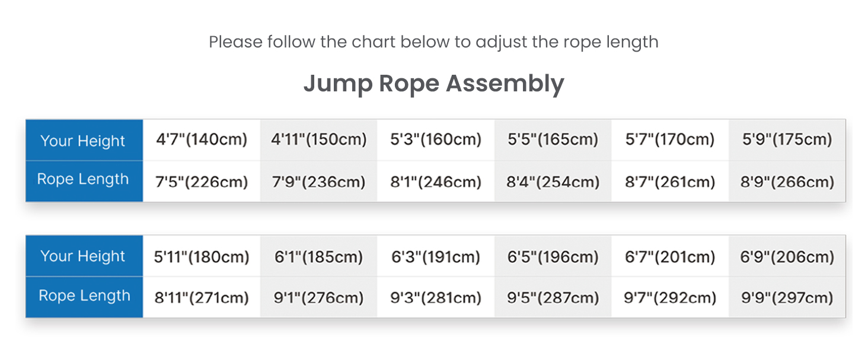Select the 7'5"(226cm) rope length cell
The width and height of the screenshot is (868, 356).
click(x=202, y=182)
